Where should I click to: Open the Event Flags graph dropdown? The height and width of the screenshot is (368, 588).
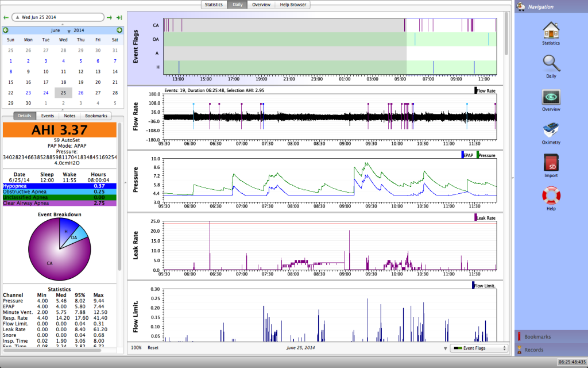click(479, 348)
